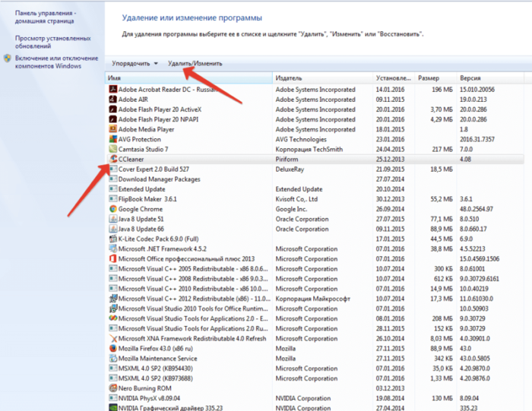The width and height of the screenshot is (532, 411).
Task: Click the CCleaner program icon
Action: tap(113, 159)
